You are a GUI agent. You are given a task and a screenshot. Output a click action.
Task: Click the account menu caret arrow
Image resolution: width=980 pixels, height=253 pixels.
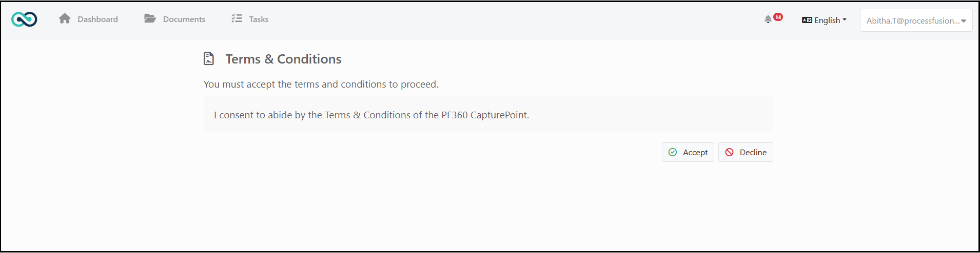pos(964,21)
